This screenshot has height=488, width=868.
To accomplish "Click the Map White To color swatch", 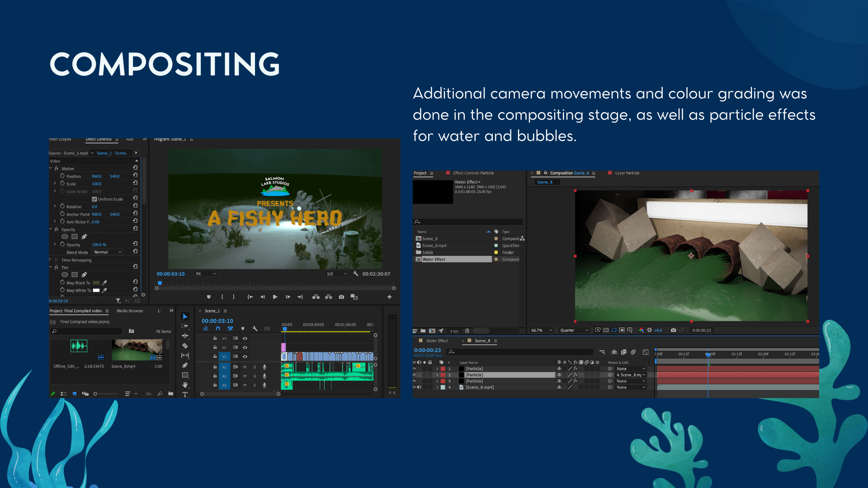I will [x=96, y=291].
